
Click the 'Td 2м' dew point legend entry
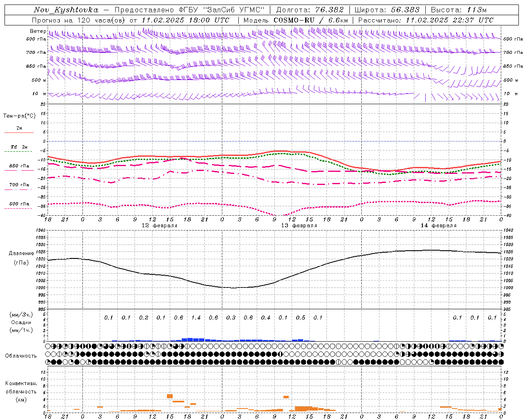coord(19,147)
